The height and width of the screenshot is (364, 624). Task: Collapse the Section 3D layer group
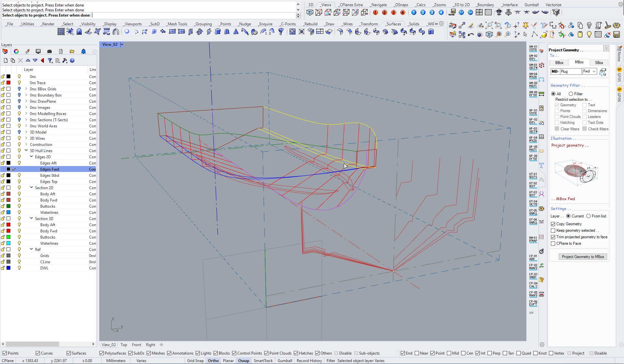point(32,219)
